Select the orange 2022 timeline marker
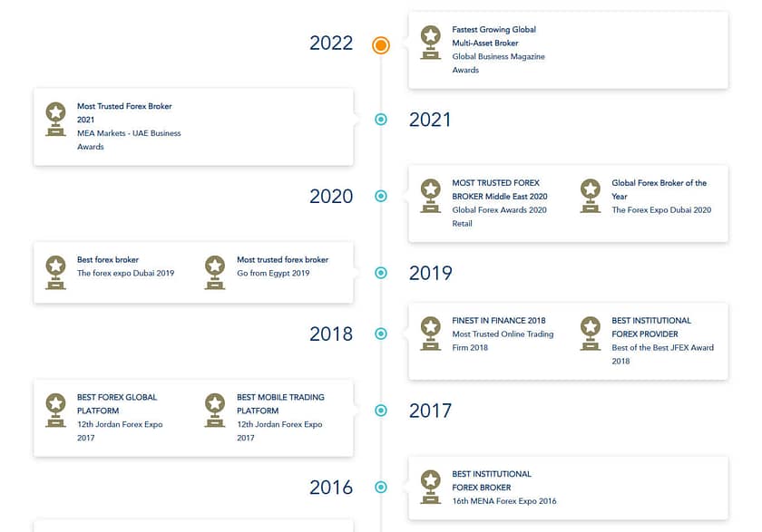The image size is (762, 532). coord(381,44)
